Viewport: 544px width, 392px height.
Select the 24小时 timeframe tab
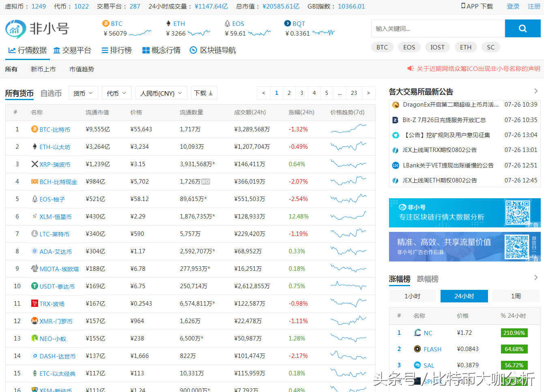click(464, 296)
